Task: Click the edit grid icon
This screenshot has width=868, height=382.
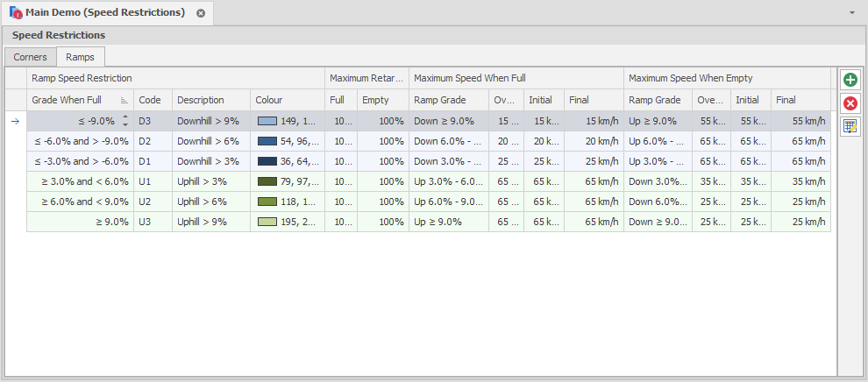Action: pyautogui.click(x=850, y=126)
